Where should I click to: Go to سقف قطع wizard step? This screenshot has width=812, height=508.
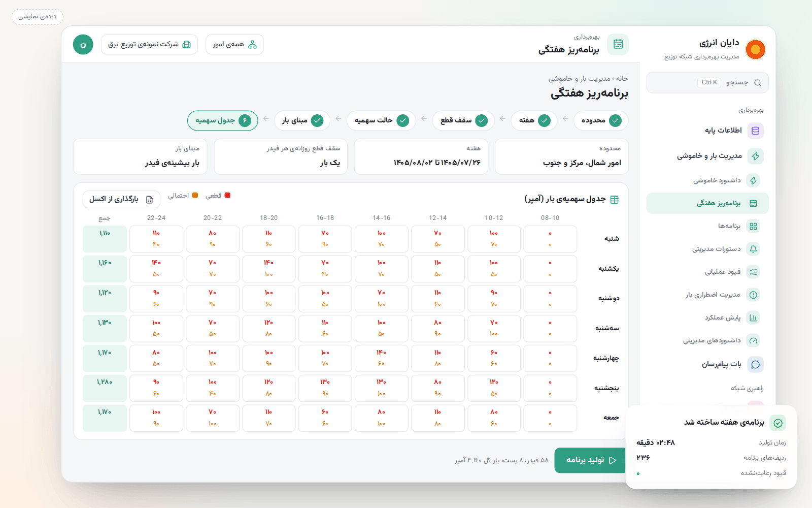coord(463,120)
